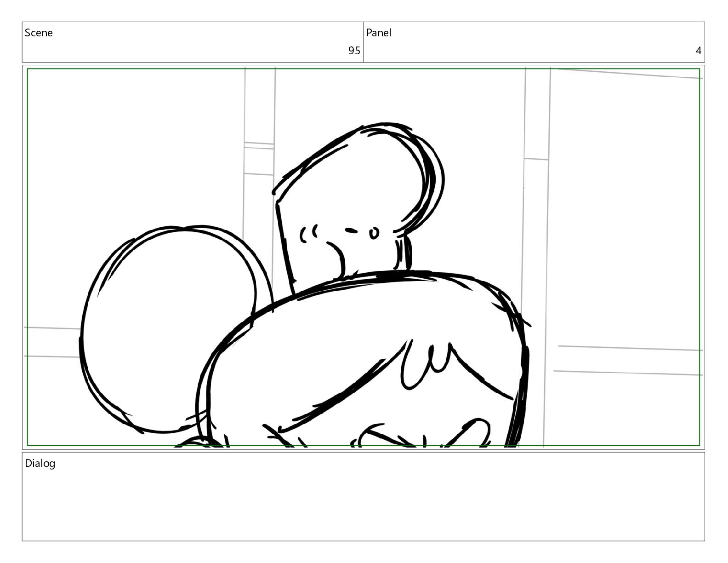This screenshot has height=563, width=728.
Task: Click the scene number 95
Action: point(354,51)
